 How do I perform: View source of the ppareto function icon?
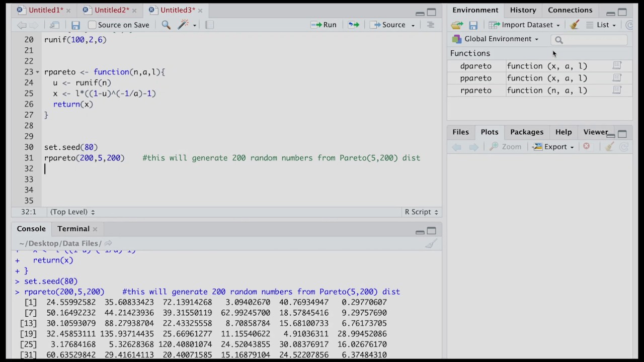point(617,78)
